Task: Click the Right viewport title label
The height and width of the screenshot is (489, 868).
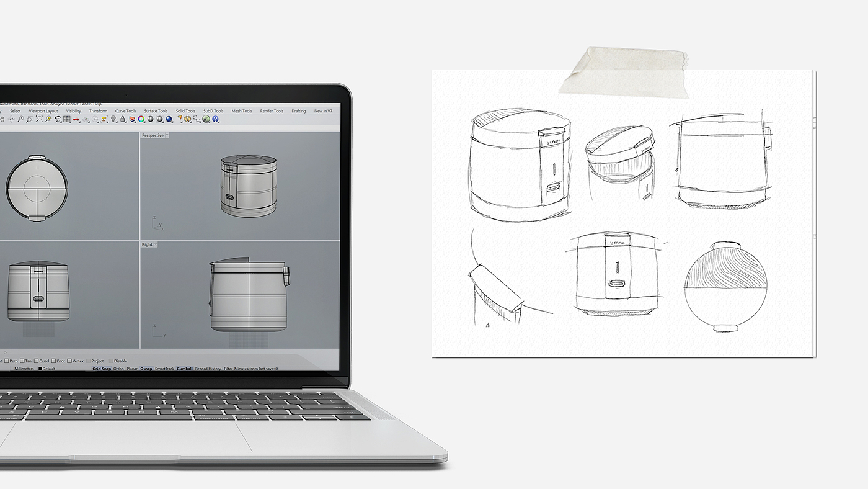Action: (x=147, y=244)
